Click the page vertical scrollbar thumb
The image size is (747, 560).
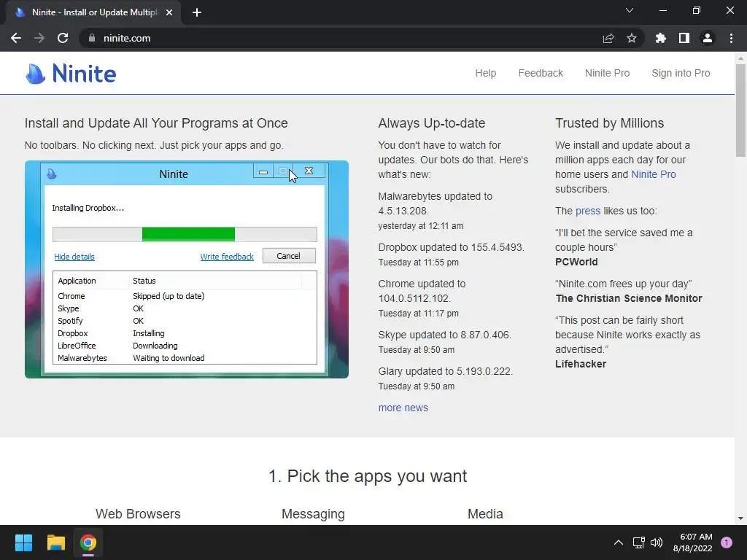click(x=740, y=110)
